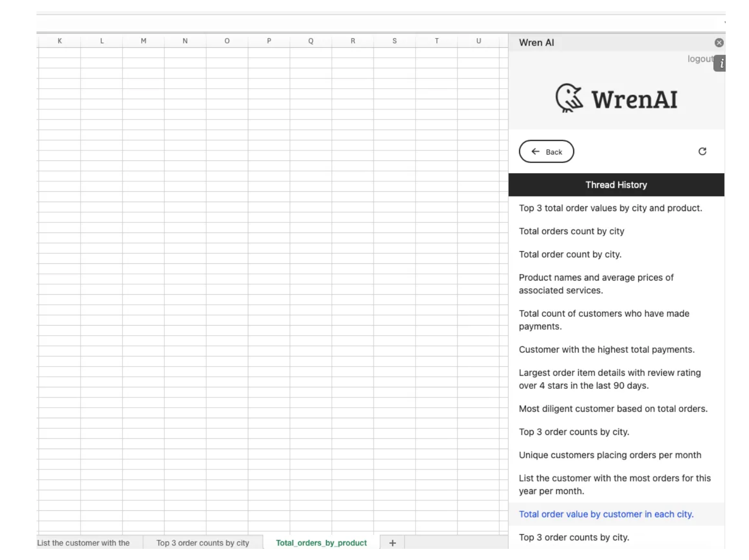Click the logout link
The width and height of the screenshot is (749, 560).
700,59
